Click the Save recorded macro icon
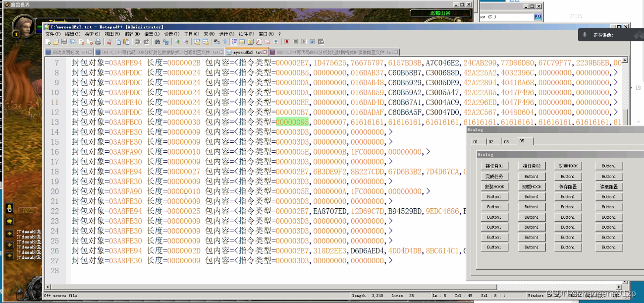The width and height of the screenshot is (644, 303). tap(321, 42)
